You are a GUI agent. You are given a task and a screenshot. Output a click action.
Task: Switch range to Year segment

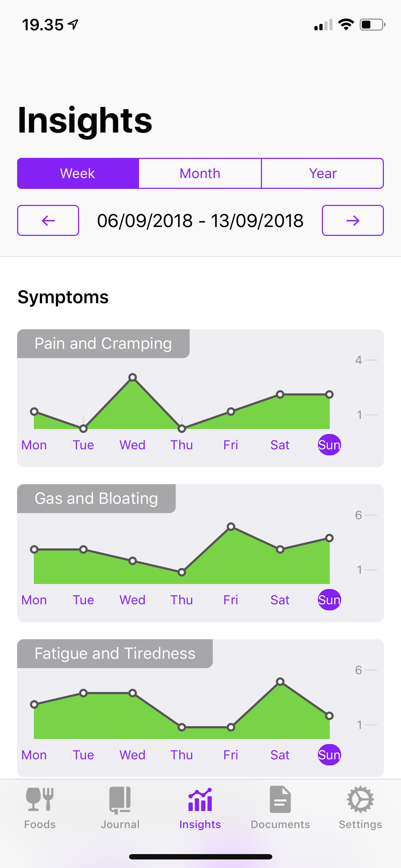[323, 174]
